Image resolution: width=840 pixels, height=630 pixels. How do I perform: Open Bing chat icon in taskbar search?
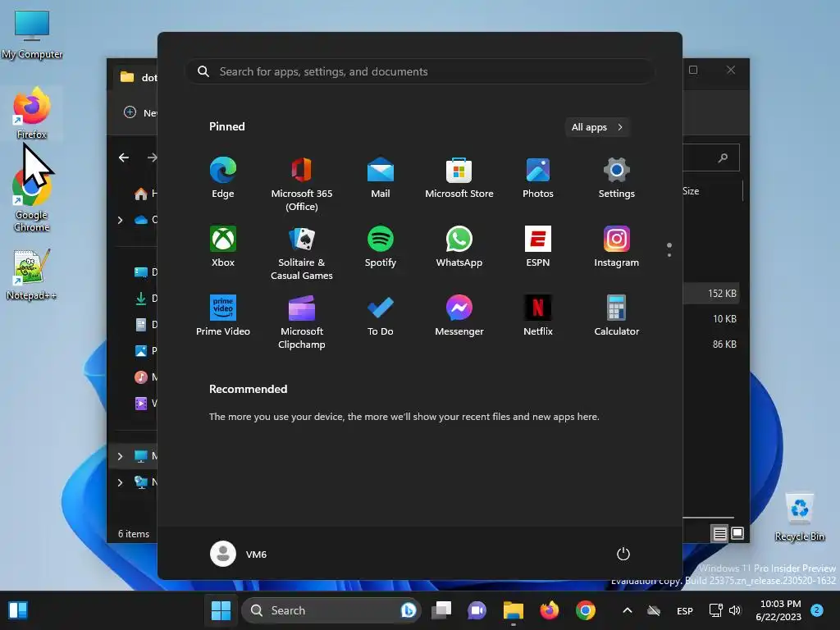tap(408, 610)
